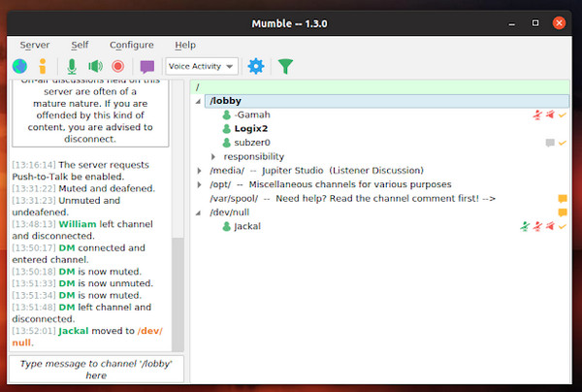The width and height of the screenshot is (582, 392).
Task: Select user -Gamah in the lobby
Action: tap(252, 114)
